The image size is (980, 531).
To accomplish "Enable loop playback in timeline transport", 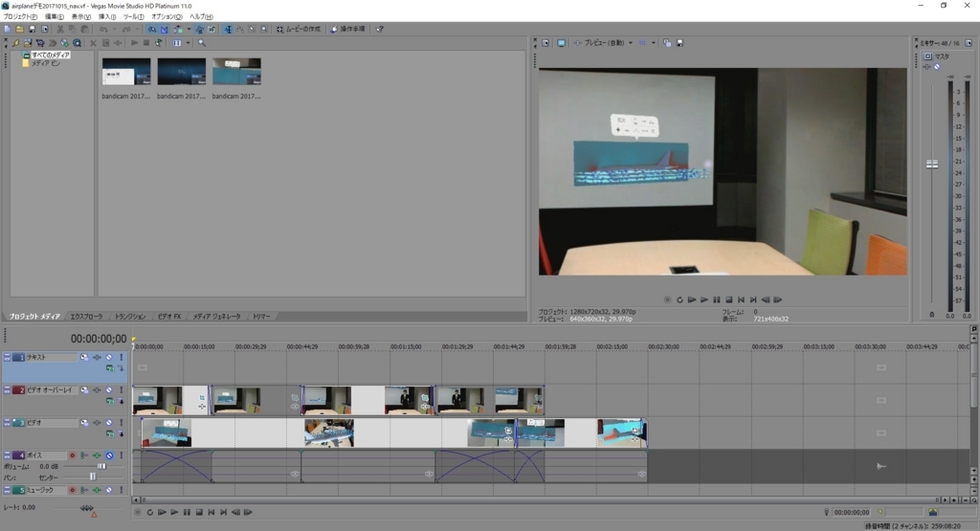I will (150, 512).
